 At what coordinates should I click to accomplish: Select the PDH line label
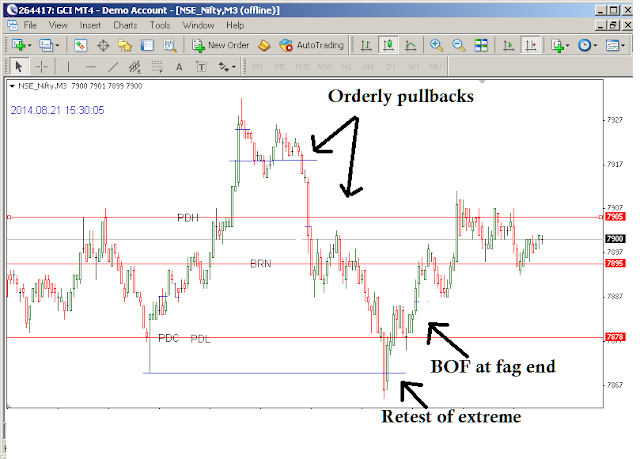point(188,218)
